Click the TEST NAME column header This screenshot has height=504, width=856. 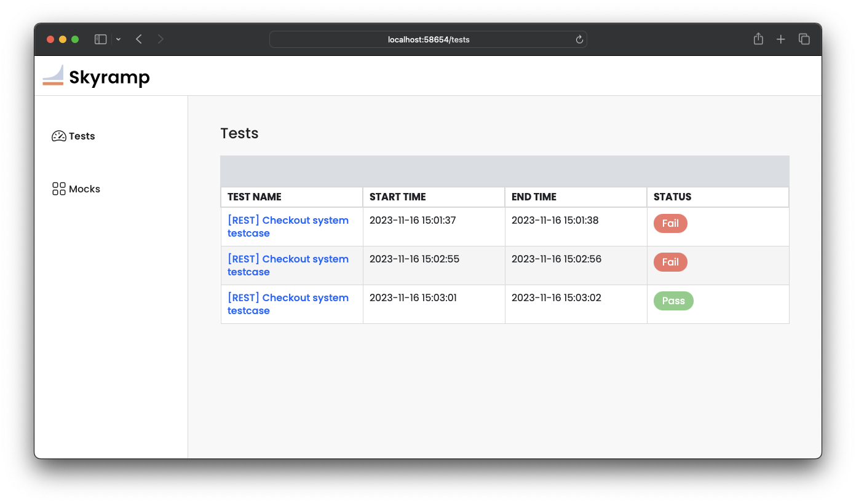pyautogui.click(x=255, y=197)
